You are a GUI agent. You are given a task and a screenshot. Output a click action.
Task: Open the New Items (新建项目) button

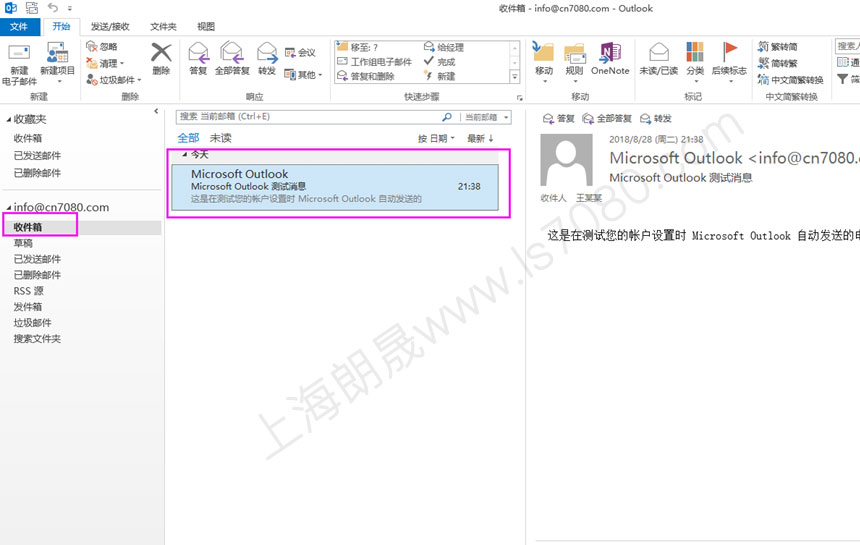(x=58, y=63)
